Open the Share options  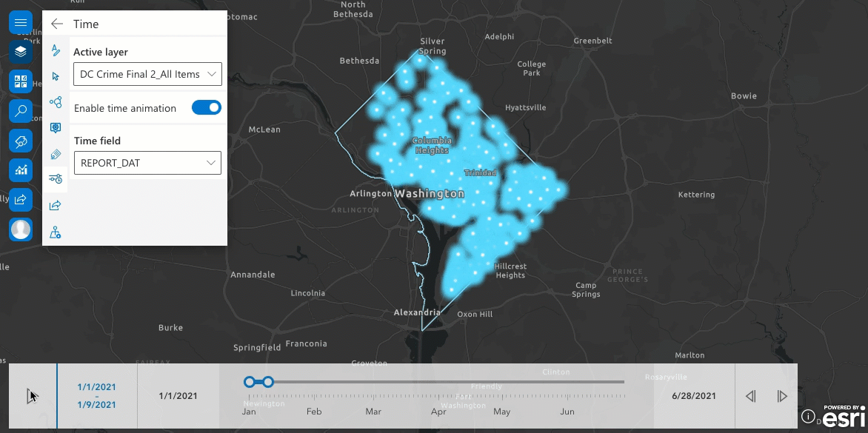pos(21,200)
